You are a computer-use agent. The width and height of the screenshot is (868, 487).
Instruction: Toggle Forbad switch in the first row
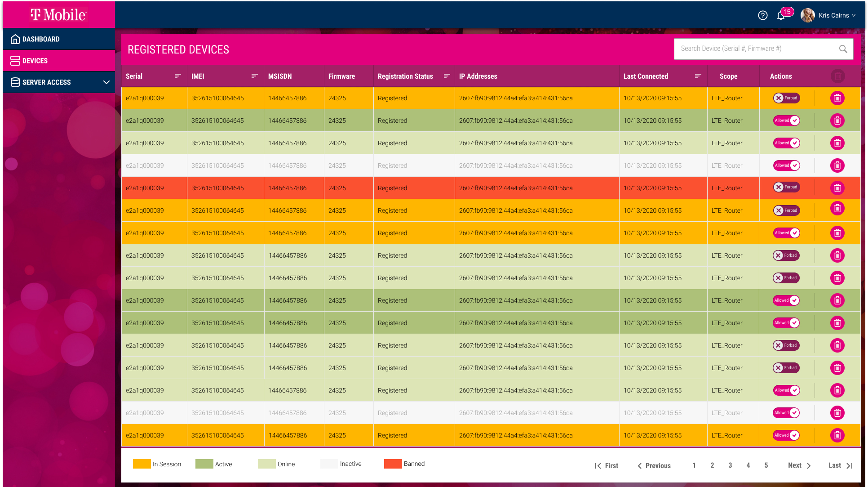(786, 98)
